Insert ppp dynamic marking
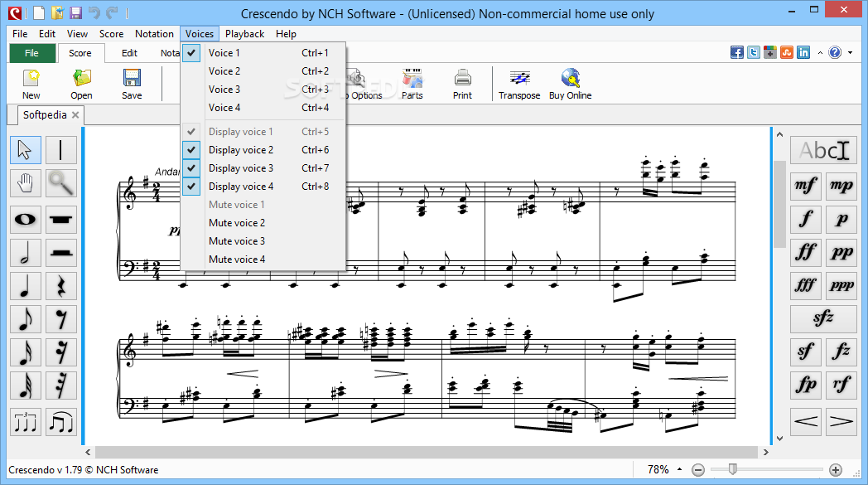The height and width of the screenshot is (485, 868). [x=841, y=285]
